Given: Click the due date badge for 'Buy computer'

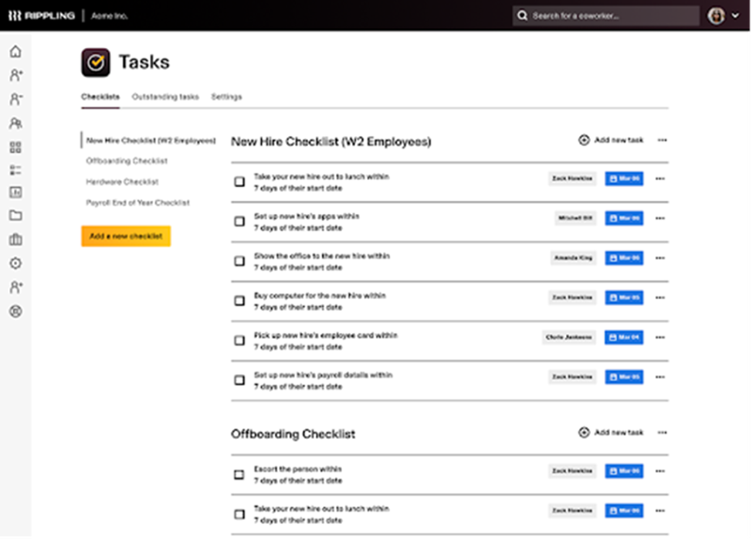Looking at the screenshot, I should [624, 298].
